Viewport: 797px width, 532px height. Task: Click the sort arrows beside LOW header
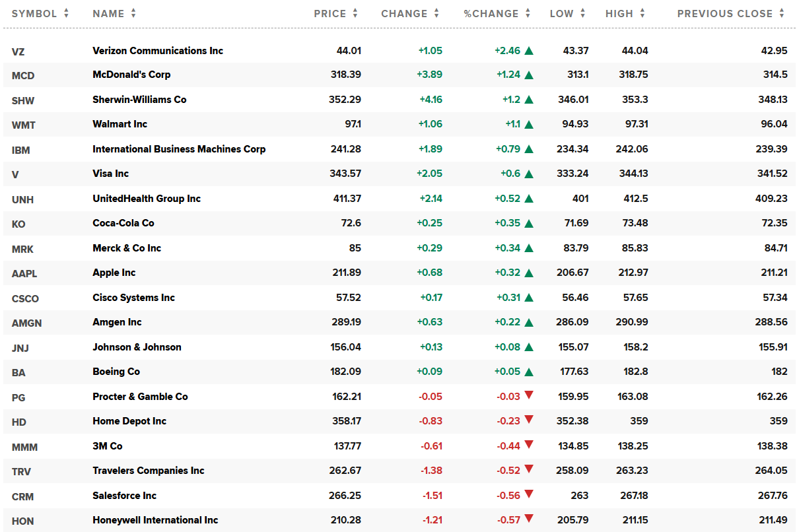pyautogui.click(x=582, y=13)
